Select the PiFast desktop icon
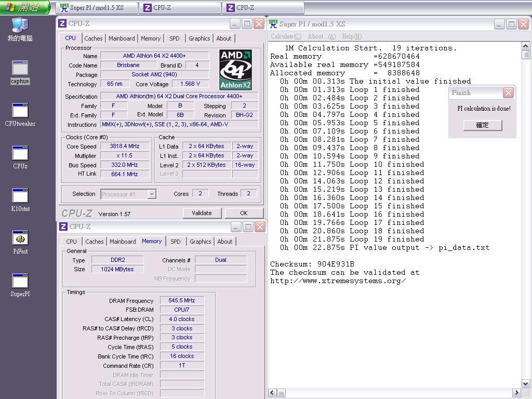 point(20,242)
